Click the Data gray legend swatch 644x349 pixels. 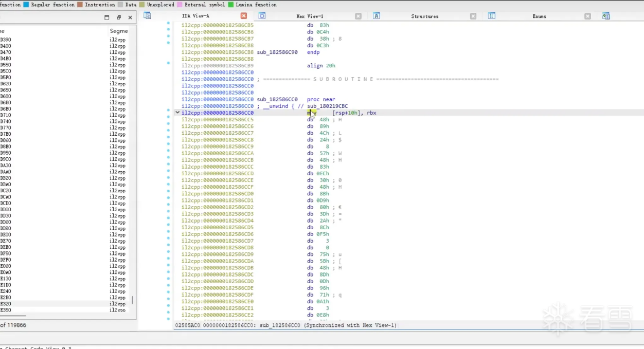point(120,5)
